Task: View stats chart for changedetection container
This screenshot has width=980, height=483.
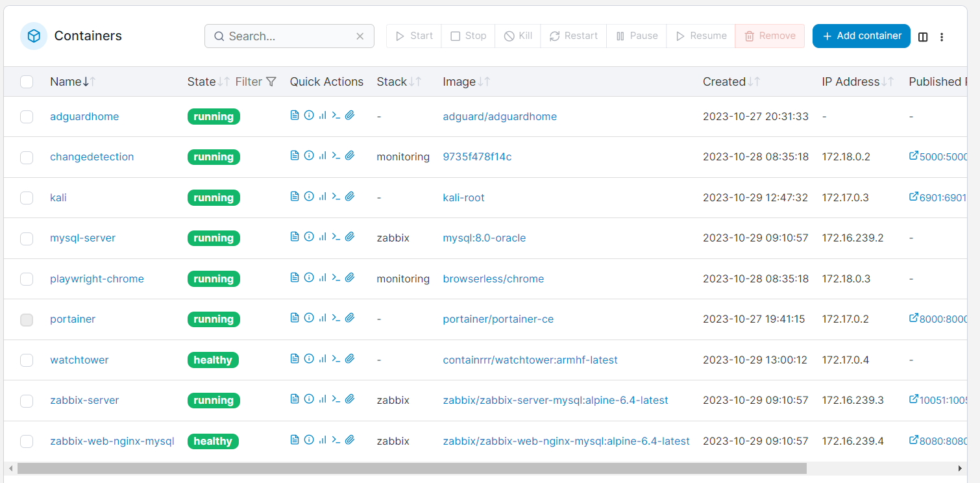Action: pos(323,155)
